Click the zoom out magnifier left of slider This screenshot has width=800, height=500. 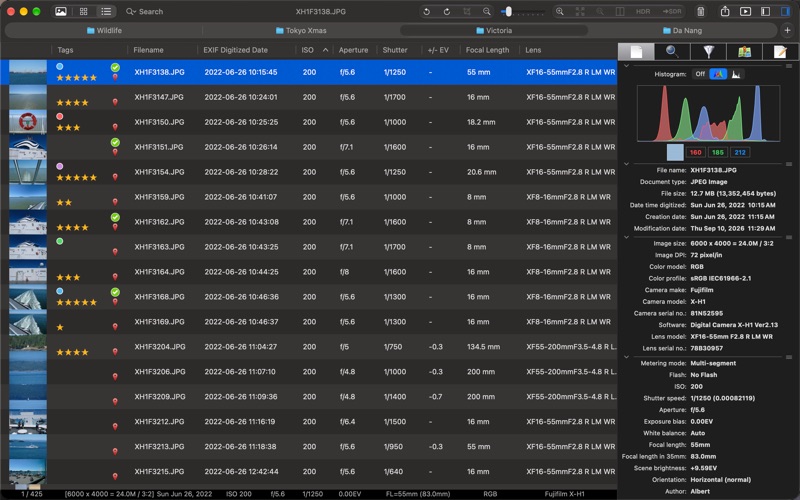click(x=487, y=11)
